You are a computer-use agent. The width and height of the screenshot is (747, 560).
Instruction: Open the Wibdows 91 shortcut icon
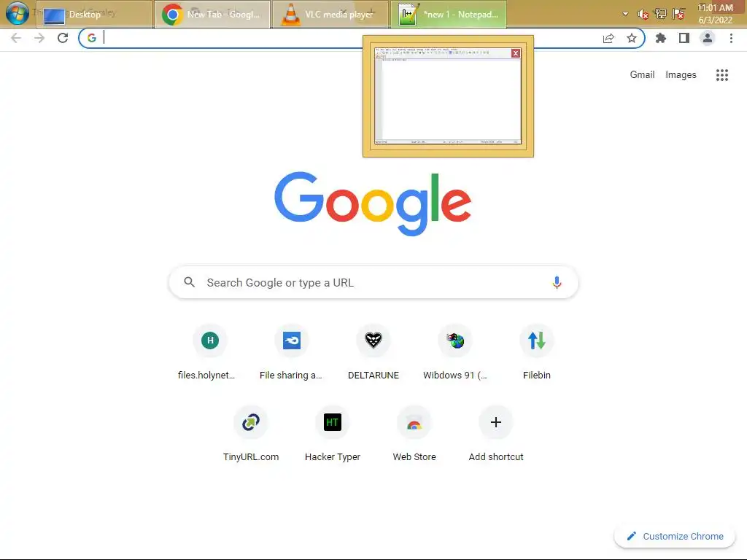455,341
